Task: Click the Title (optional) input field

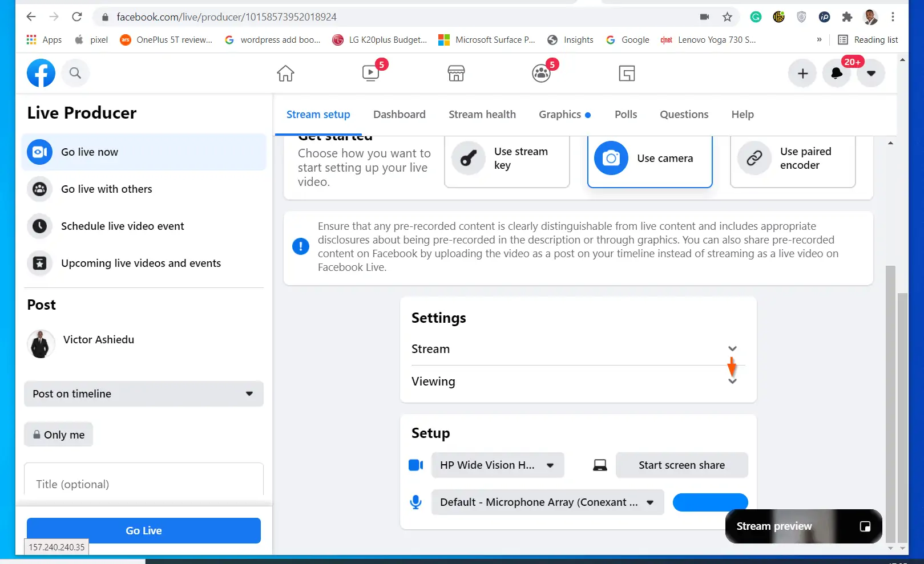Action: [144, 484]
